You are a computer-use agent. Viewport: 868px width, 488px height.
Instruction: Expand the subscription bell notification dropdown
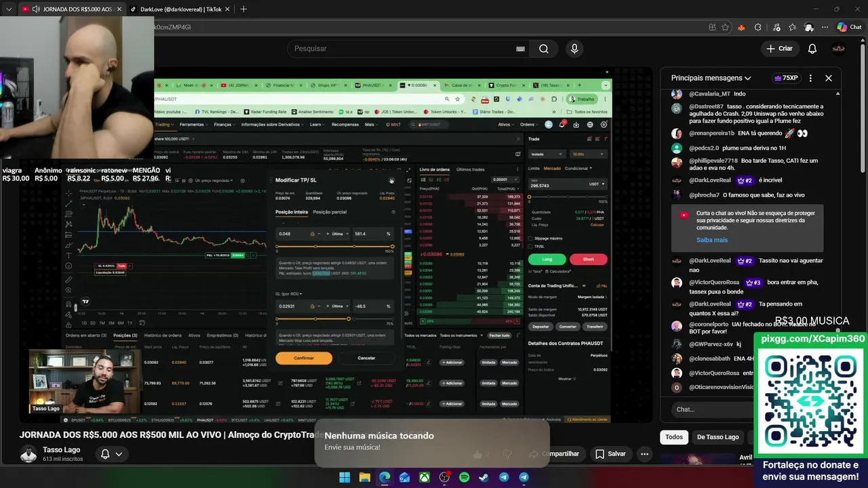click(x=112, y=454)
